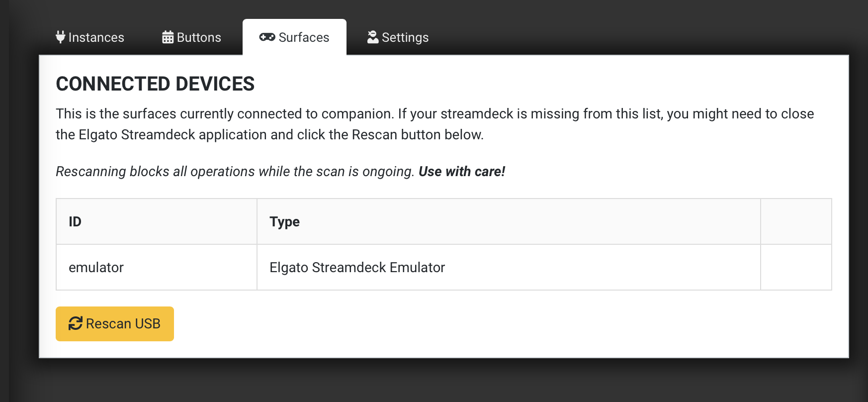The image size is (868, 402).
Task: Click the refresh arrows icon on Rescan USB
Action: (x=75, y=323)
